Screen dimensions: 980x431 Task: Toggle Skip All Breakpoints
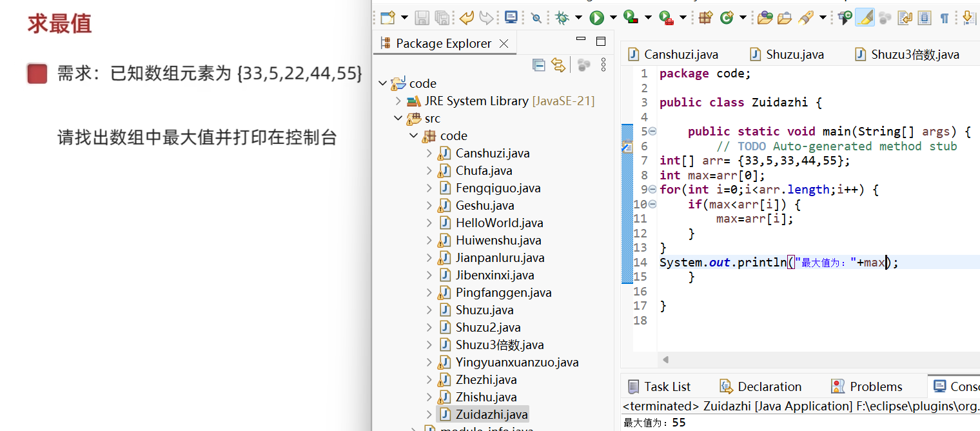(x=536, y=18)
